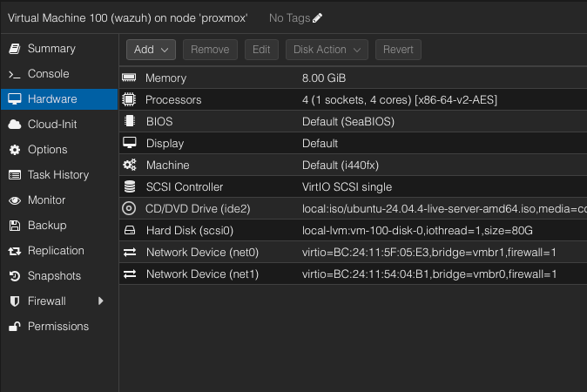This screenshot has height=392, width=587.
Task: Edit tags with the pencil icon
Action: click(x=318, y=17)
